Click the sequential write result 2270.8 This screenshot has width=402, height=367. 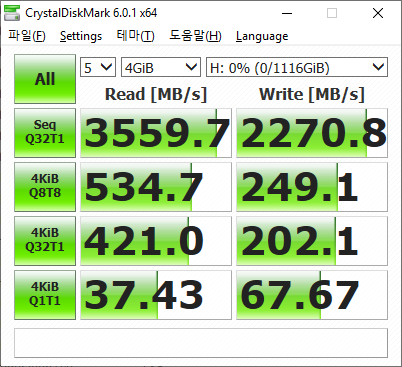click(312, 133)
